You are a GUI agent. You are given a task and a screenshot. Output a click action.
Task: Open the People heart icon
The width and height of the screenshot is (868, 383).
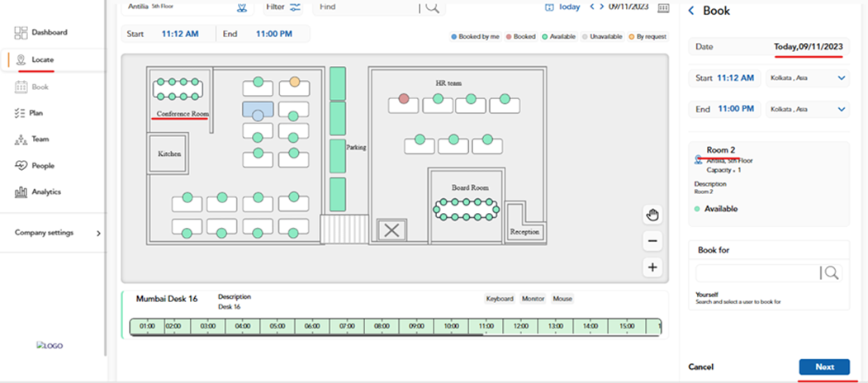[21, 165]
